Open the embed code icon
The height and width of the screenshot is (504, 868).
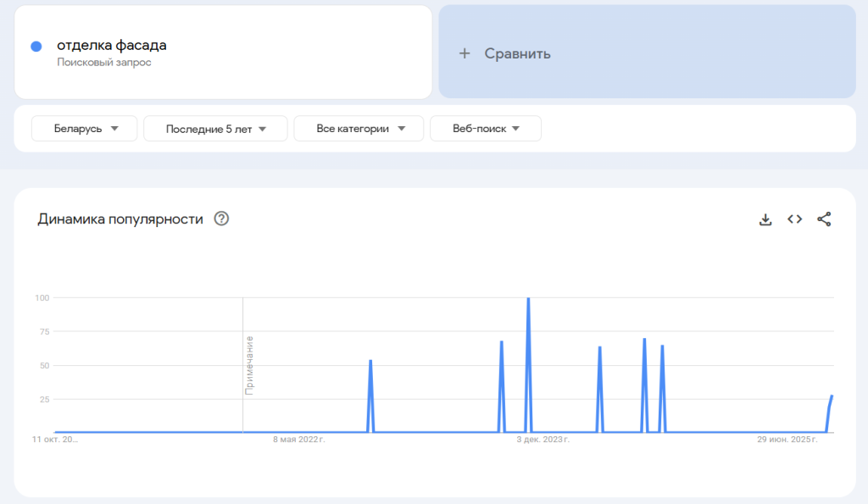794,219
